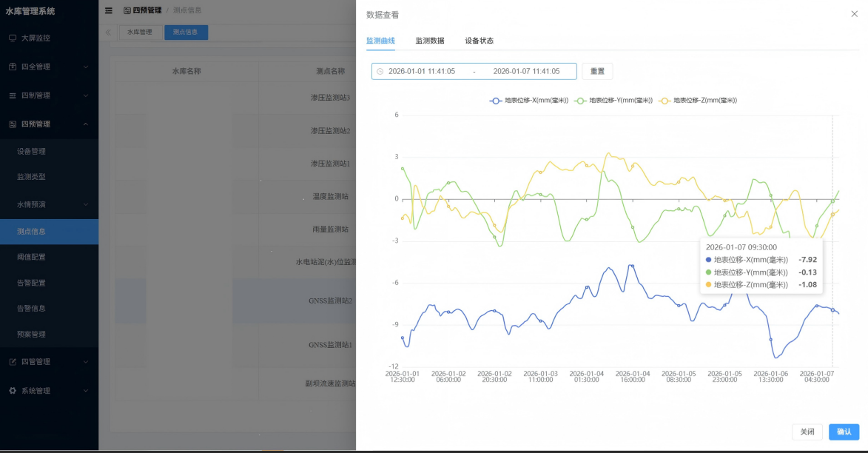The height and width of the screenshot is (453, 868).
Task: Open 告警配置 in the sidebar
Action: pos(31,283)
